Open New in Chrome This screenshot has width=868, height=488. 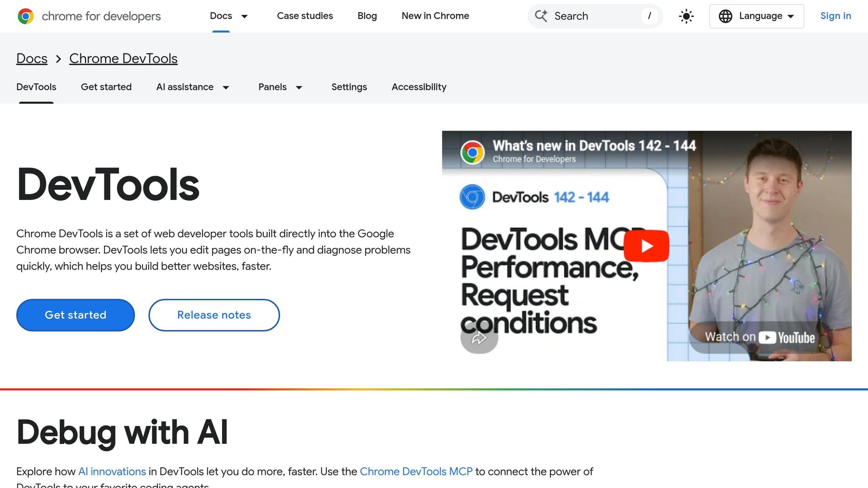tap(435, 16)
